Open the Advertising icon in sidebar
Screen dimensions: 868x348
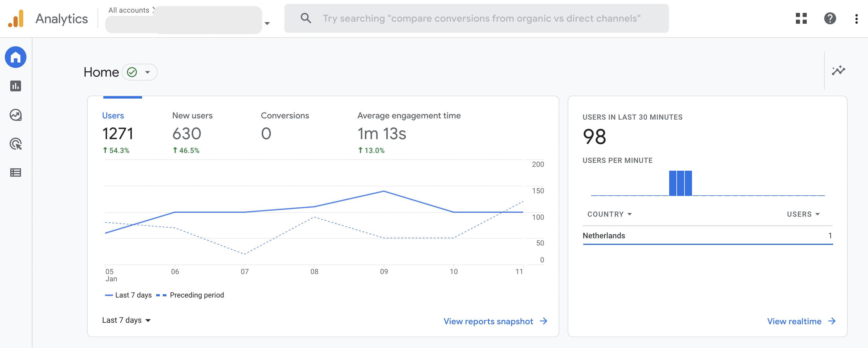(x=16, y=144)
